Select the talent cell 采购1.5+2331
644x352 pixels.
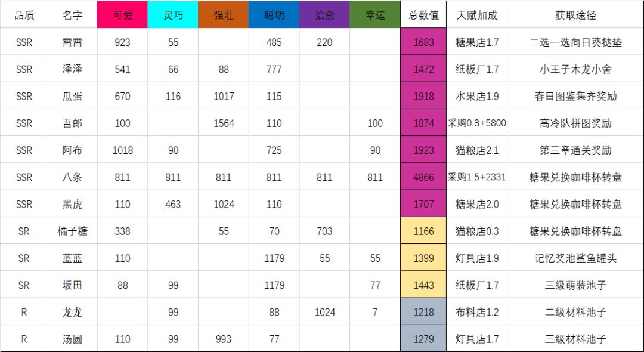[477, 177]
